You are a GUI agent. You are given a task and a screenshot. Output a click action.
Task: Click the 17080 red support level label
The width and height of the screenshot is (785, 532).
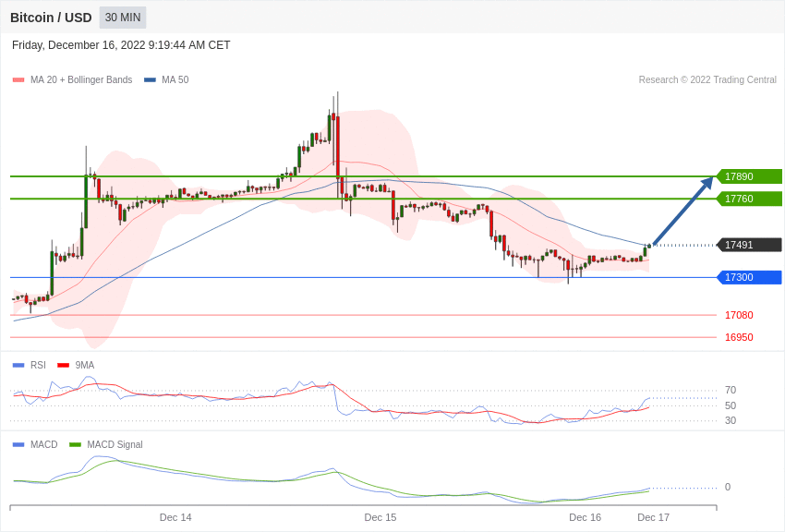click(739, 315)
